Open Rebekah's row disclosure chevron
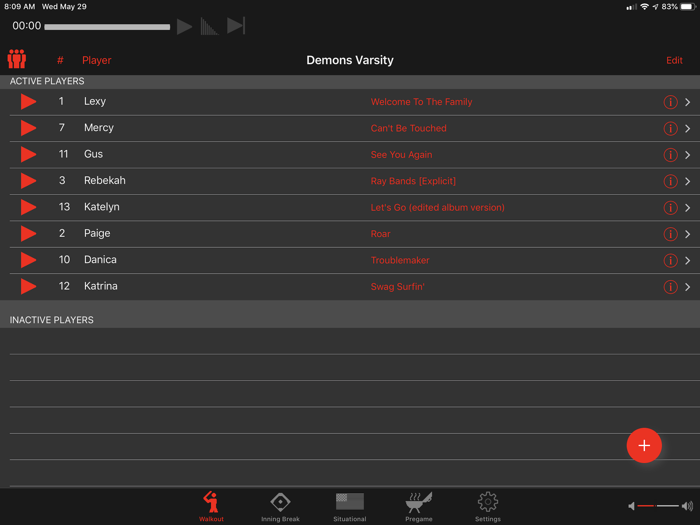 tap(688, 181)
